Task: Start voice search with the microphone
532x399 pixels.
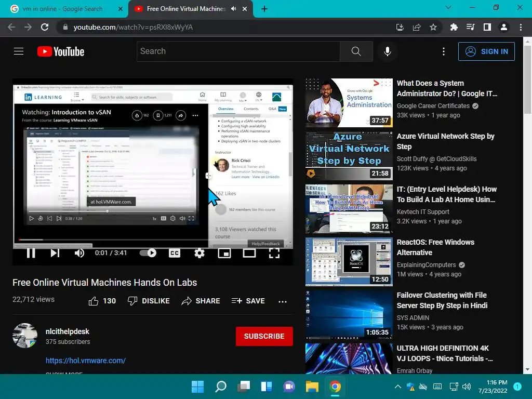Action: point(388,51)
